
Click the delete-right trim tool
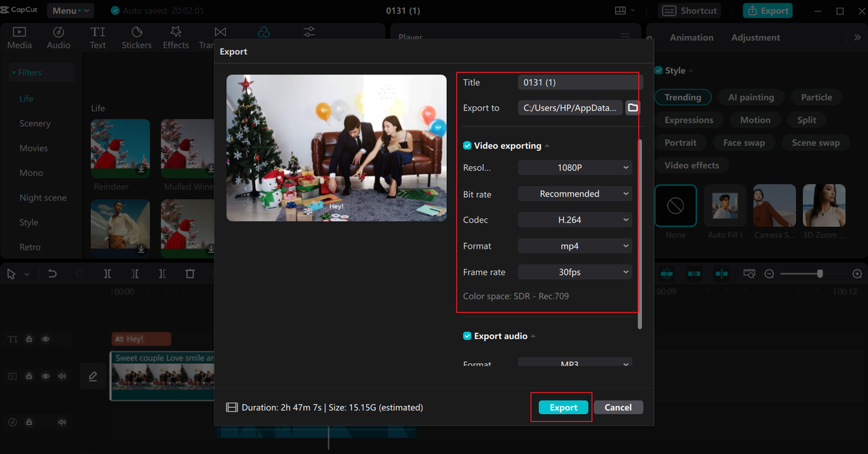tap(162, 274)
